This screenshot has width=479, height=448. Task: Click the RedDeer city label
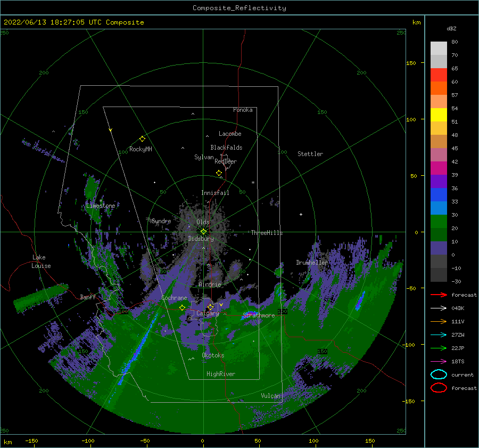click(226, 161)
